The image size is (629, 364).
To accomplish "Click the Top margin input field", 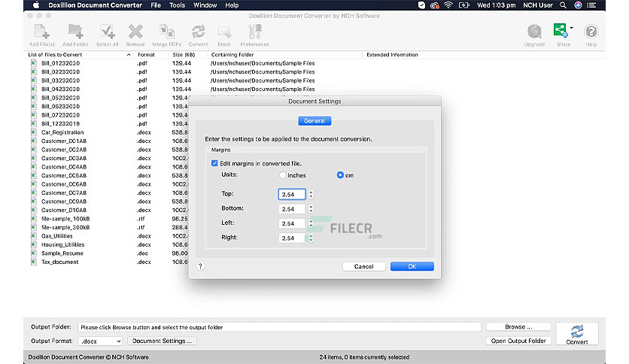I will 292,195.
